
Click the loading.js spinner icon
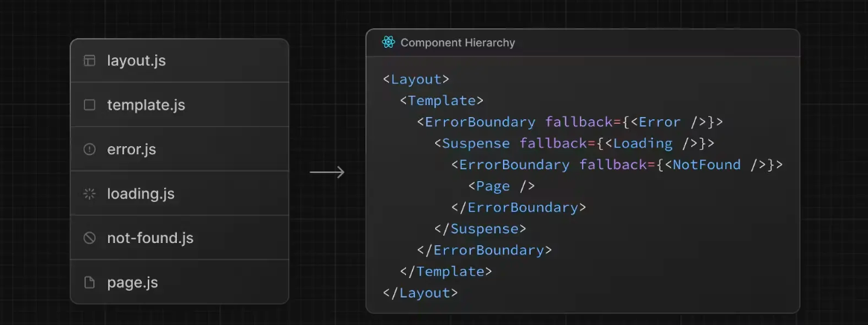[90, 194]
